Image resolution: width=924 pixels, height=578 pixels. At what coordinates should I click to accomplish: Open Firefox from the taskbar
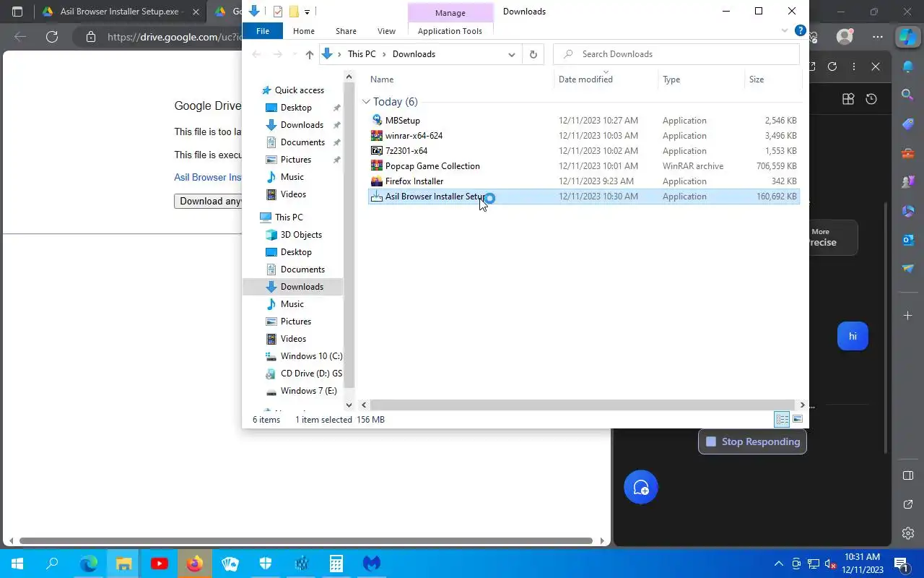pos(195,564)
